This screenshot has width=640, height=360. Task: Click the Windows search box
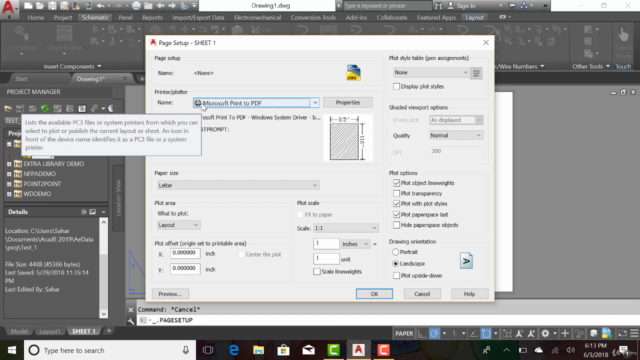tap(109, 350)
